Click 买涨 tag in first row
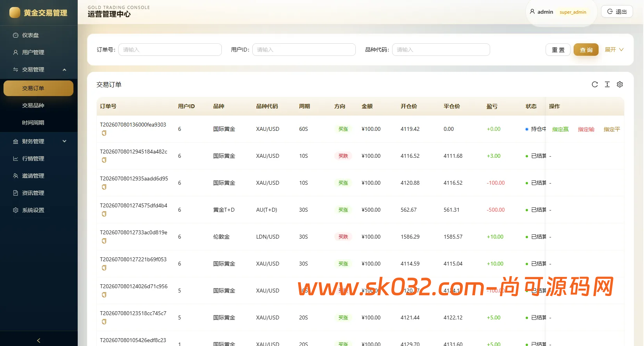Viewport: 644px width, 346px height. (x=343, y=129)
